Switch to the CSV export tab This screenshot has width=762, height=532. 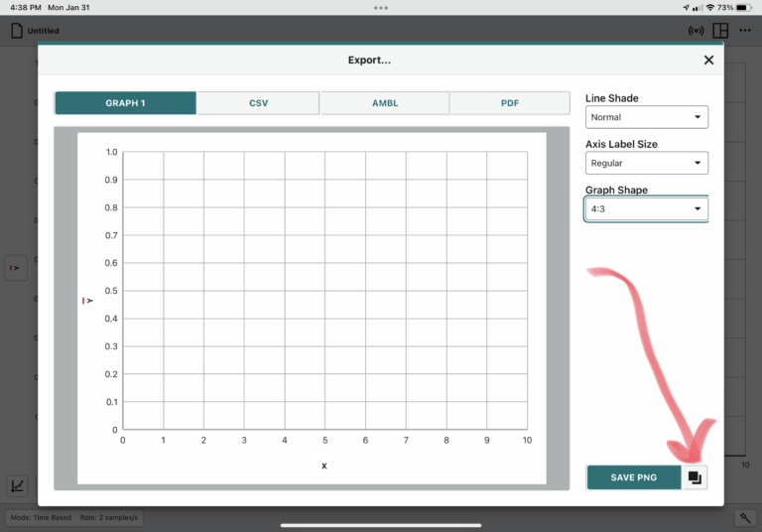click(x=259, y=103)
